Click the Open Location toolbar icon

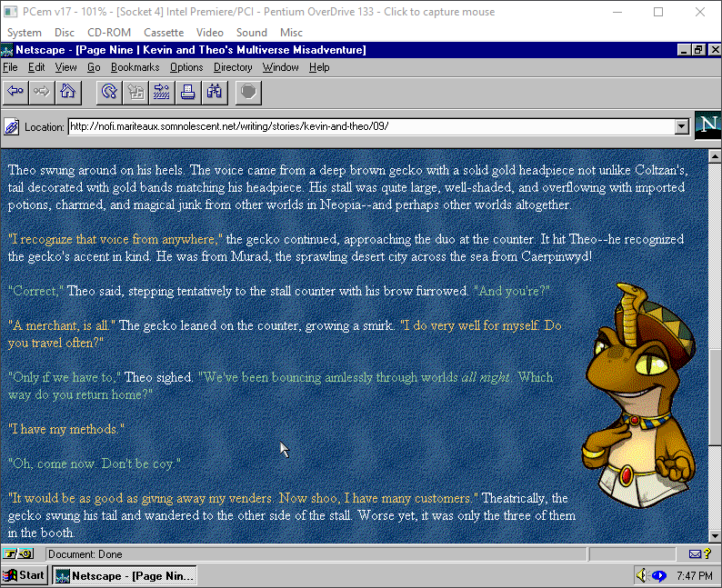(162, 91)
